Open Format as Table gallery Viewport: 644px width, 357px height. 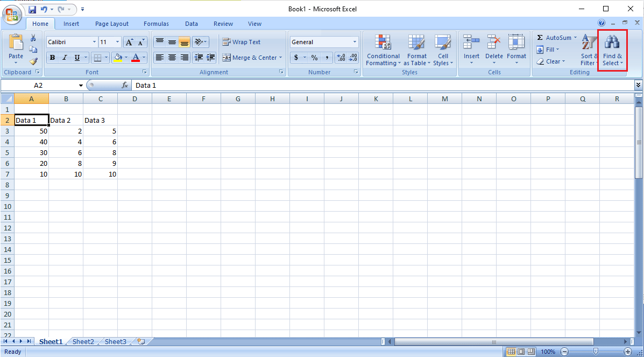[416, 50]
